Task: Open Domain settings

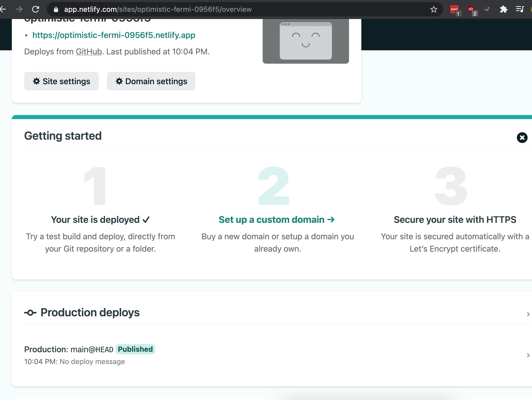Action: 151,81
